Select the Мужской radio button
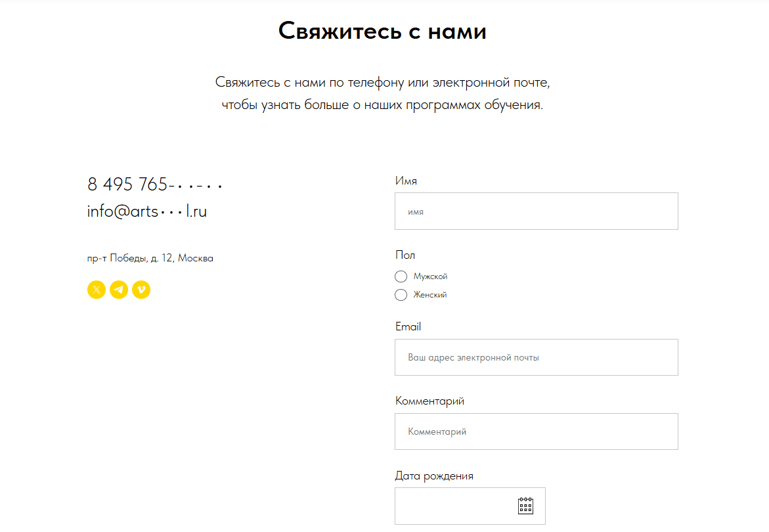This screenshot has width=769, height=532. tap(401, 277)
